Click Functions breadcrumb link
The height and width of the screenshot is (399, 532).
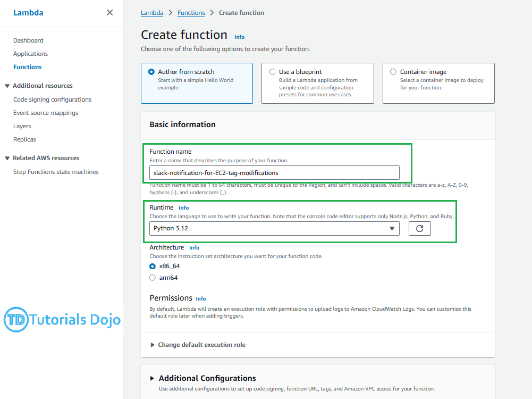click(x=191, y=13)
